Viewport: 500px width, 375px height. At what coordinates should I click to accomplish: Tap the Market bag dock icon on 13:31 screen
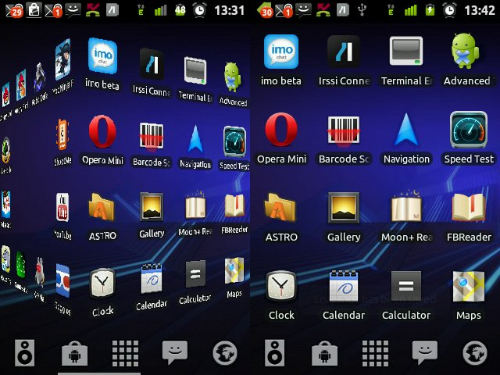click(75, 353)
